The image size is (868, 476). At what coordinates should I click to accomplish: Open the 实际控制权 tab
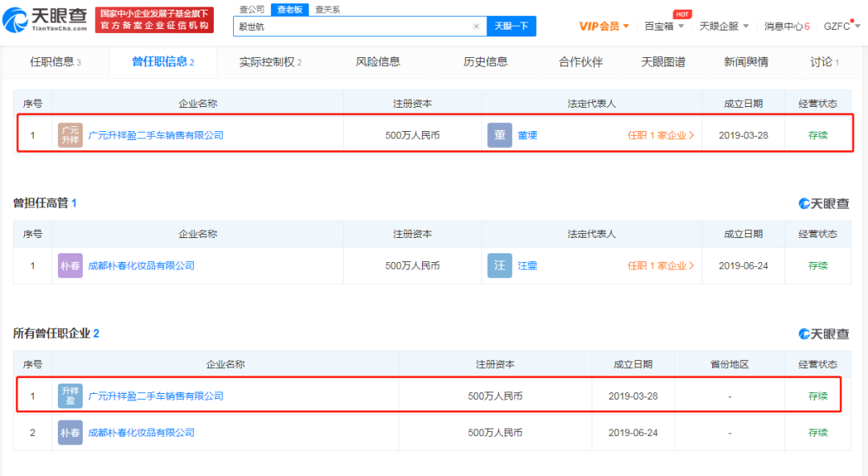[x=270, y=61]
